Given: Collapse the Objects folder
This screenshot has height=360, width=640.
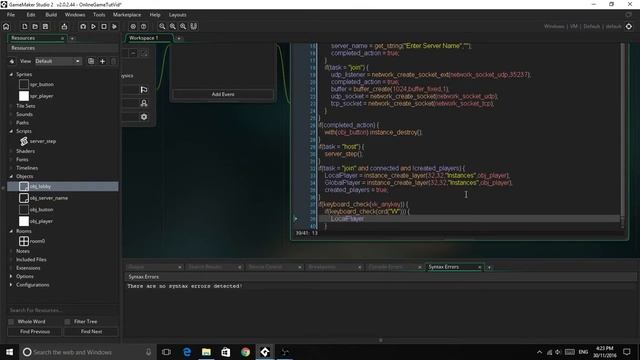Looking at the screenshot, I should [x=11, y=176].
